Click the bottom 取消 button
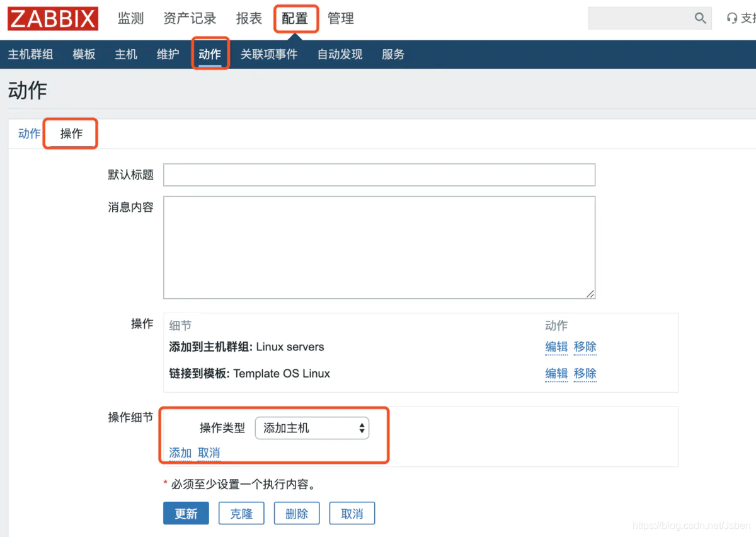The height and width of the screenshot is (537, 756). point(352,514)
